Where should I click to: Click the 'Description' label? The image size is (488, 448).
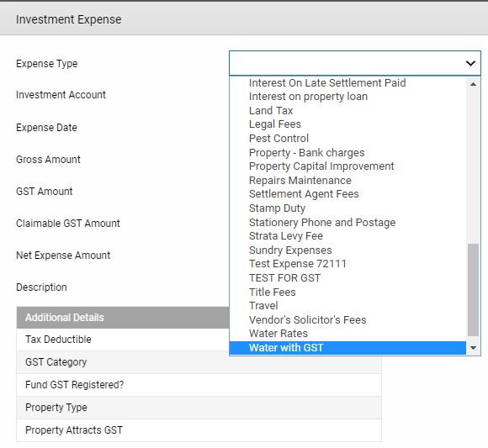(x=41, y=287)
